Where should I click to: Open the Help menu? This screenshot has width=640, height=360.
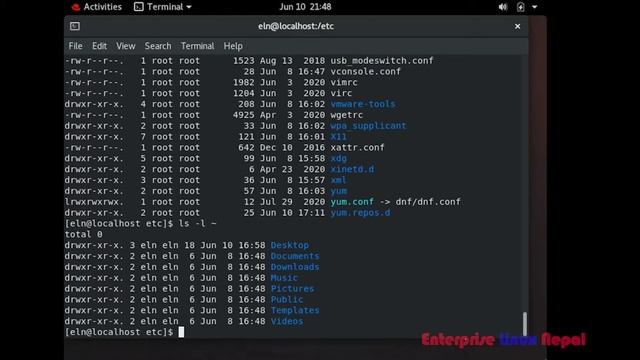233,46
